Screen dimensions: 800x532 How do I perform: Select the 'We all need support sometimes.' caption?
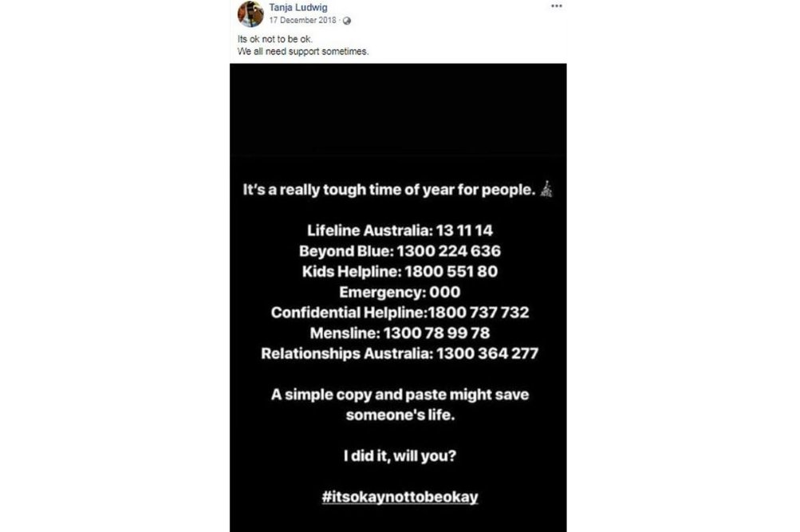click(303, 52)
